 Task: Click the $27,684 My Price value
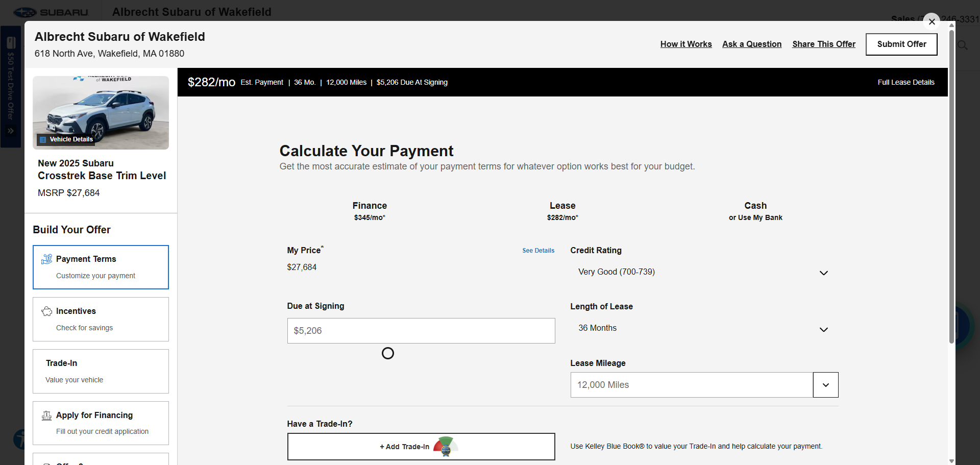coord(302,267)
